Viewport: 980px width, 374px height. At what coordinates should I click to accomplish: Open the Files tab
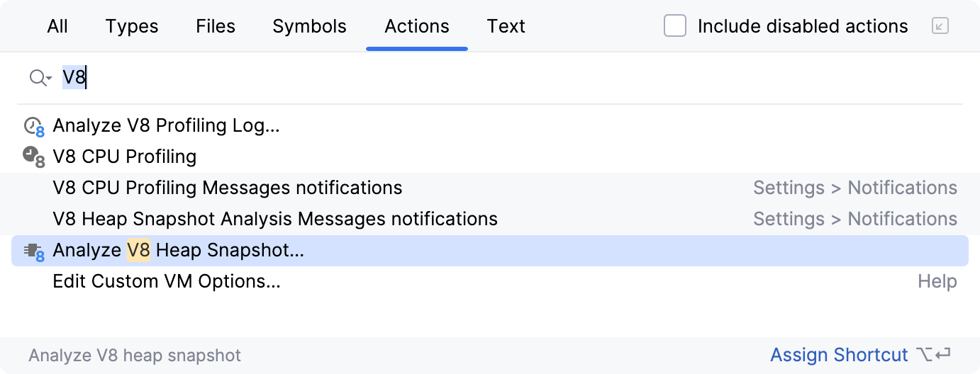(x=216, y=27)
